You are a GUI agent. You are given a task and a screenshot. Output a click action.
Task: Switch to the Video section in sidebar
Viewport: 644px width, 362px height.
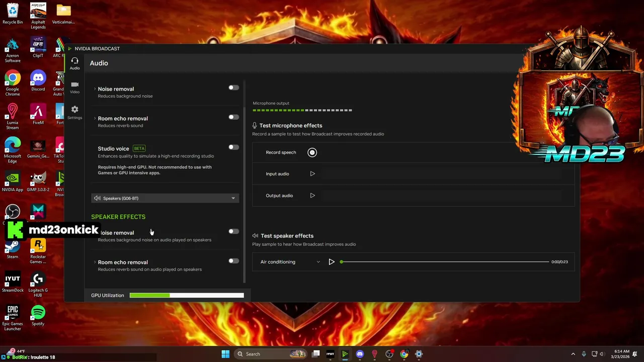pos(74,87)
